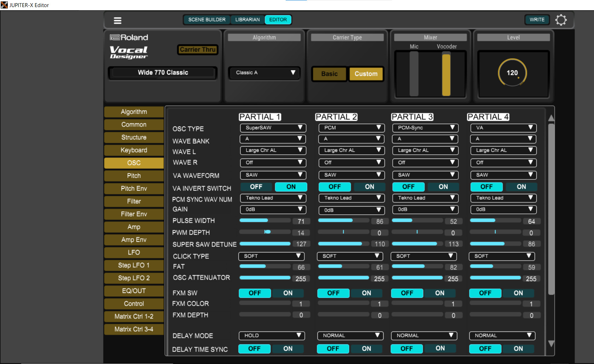Click Partial 2 Super Saw Detune slider
The width and height of the screenshot is (594, 364).
coord(343,244)
